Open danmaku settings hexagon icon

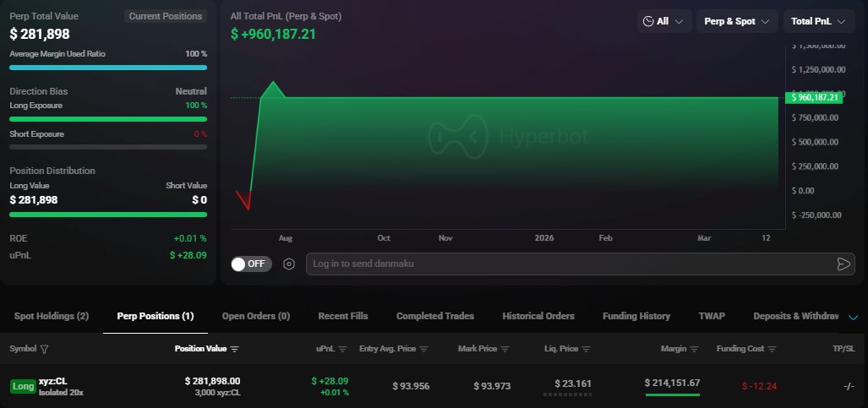tap(289, 264)
